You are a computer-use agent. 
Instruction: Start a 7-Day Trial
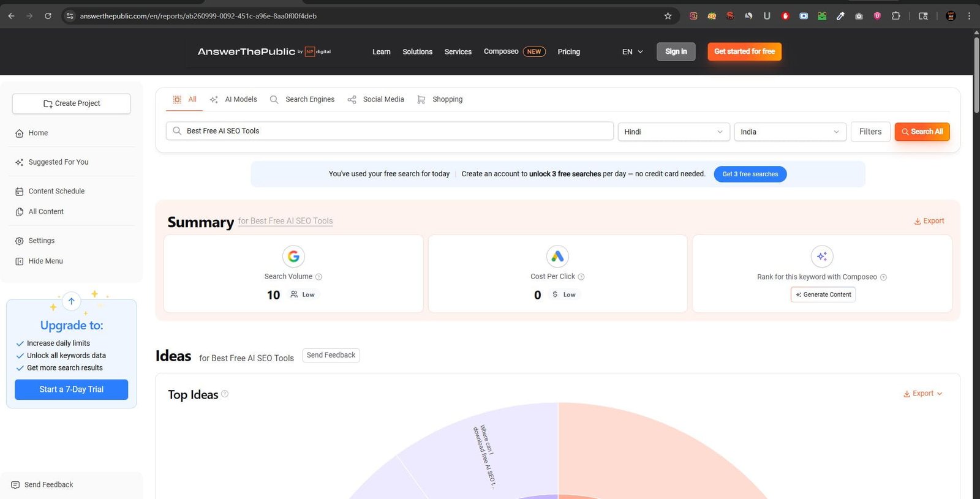(72, 389)
